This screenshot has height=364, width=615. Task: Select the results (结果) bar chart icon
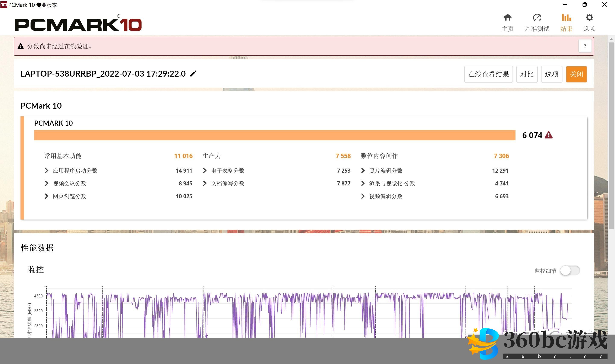566,18
